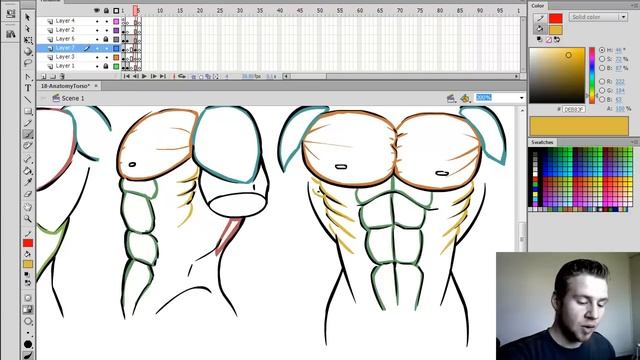Select the Eyedropper tool

tap(28, 182)
